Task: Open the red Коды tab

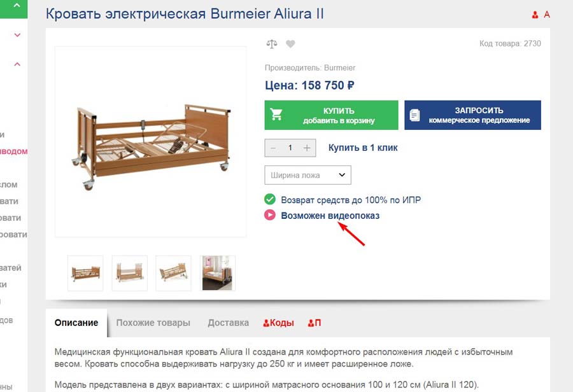Action: click(x=278, y=323)
